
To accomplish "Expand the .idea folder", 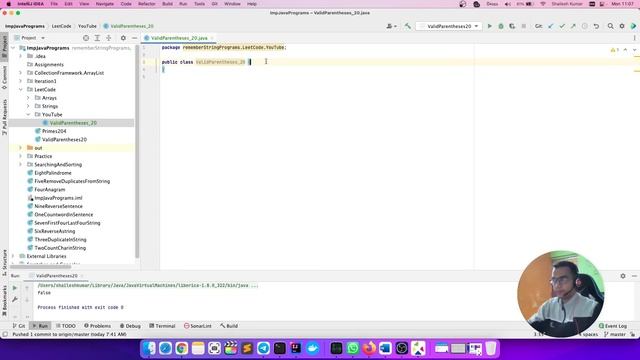I will click(x=21, y=56).
